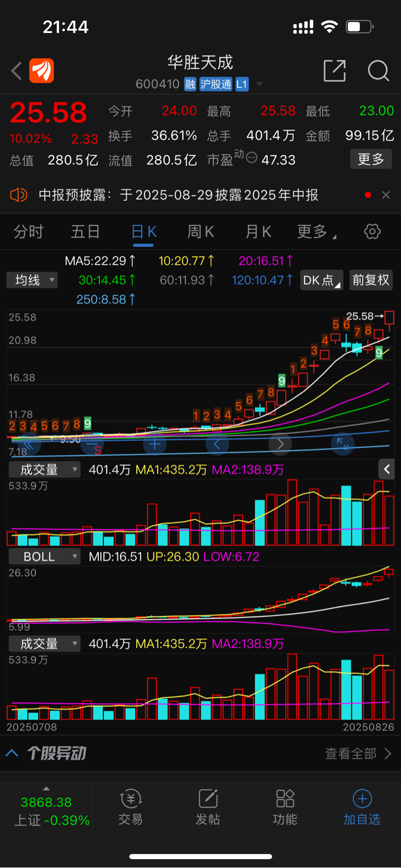Screen dimensions: 401x868
Task: Tap the end date 20250826 label
Action: (369, 727)
